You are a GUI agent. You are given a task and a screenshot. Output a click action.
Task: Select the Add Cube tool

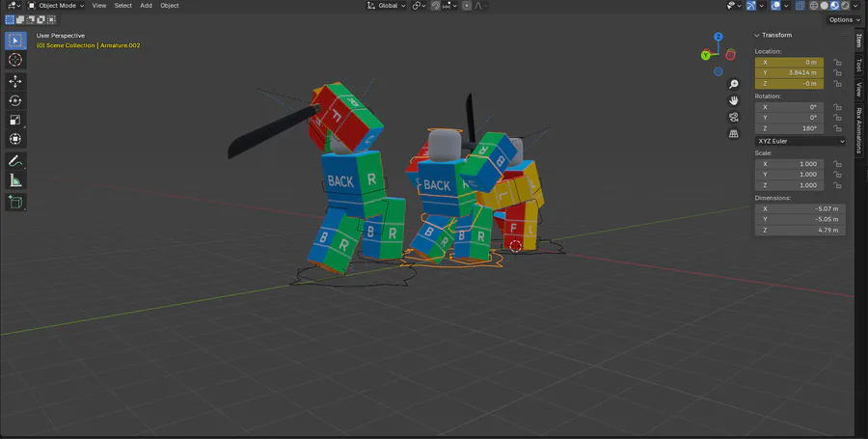tap(15, 202)
